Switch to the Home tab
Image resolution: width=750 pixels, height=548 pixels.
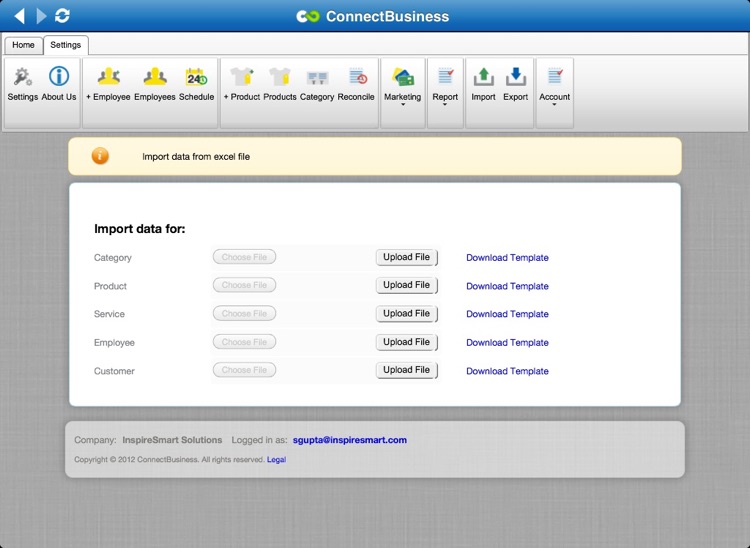click(x=23, y=45)
